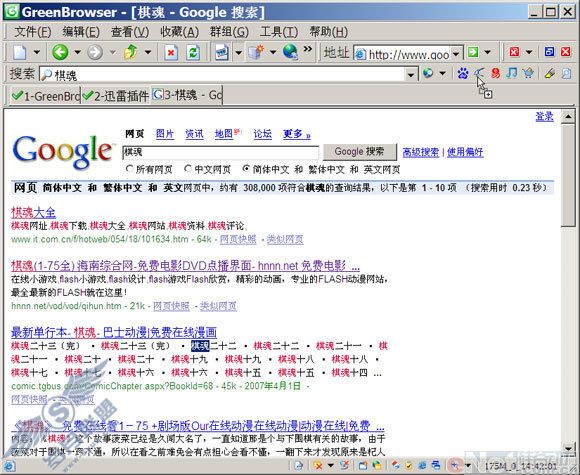The width and height of the screenshot is (580, 475).
Task: Click the globe network toolbar icon
Action: click(x=290, y=52)
